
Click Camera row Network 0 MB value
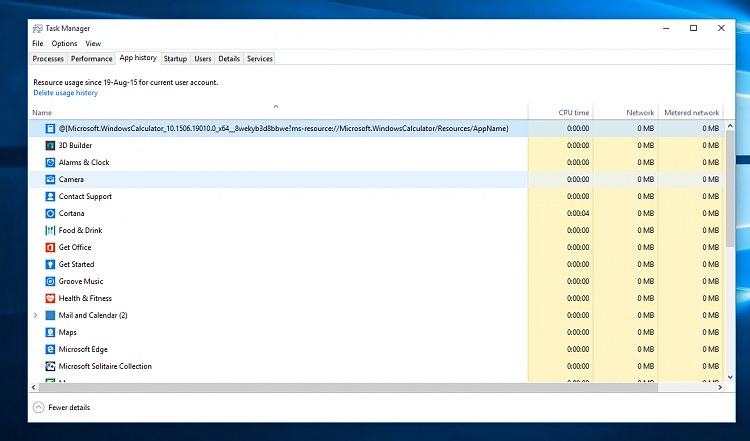click(x=645, y=179)
